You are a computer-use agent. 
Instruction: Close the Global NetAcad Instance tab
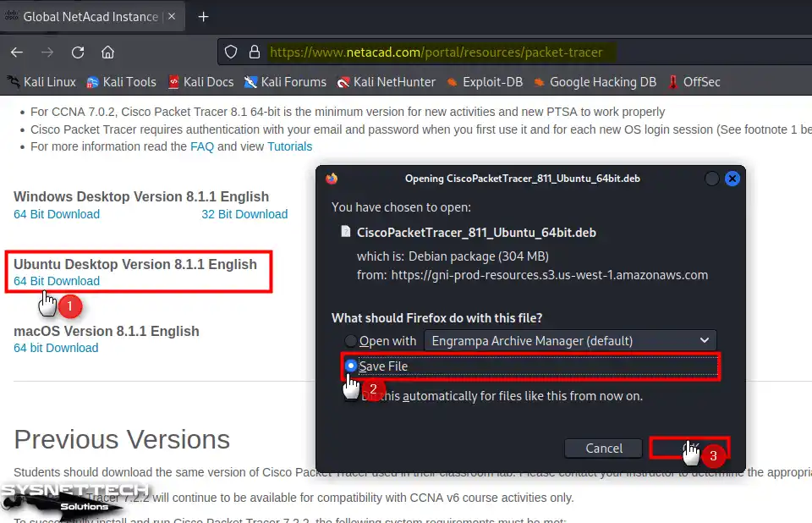point(172,17)
